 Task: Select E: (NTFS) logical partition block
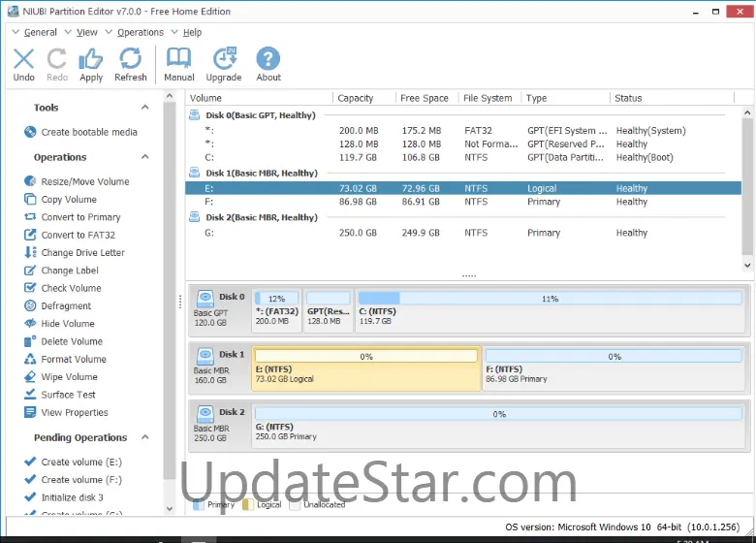click(x=366, y=368)
